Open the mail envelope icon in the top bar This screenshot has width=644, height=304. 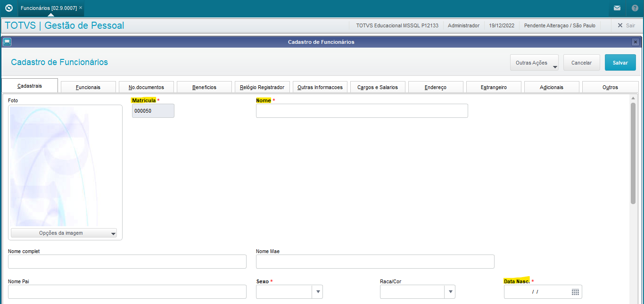tap(617, 8)
